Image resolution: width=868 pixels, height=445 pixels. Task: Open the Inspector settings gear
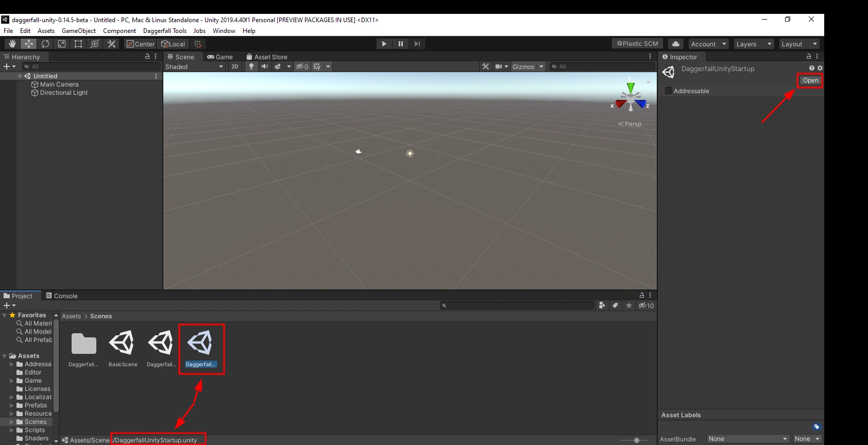(x=820, y=68)
